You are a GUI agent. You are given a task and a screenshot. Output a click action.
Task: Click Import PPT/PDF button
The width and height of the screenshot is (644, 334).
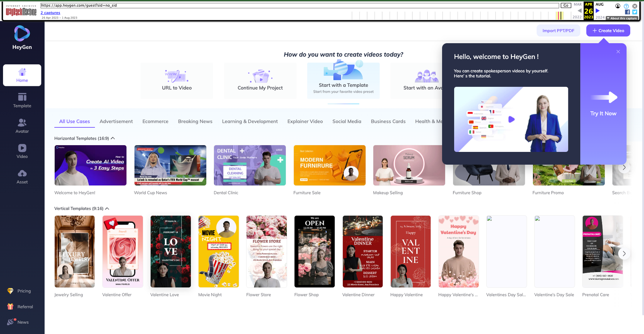tap(558, 31)
